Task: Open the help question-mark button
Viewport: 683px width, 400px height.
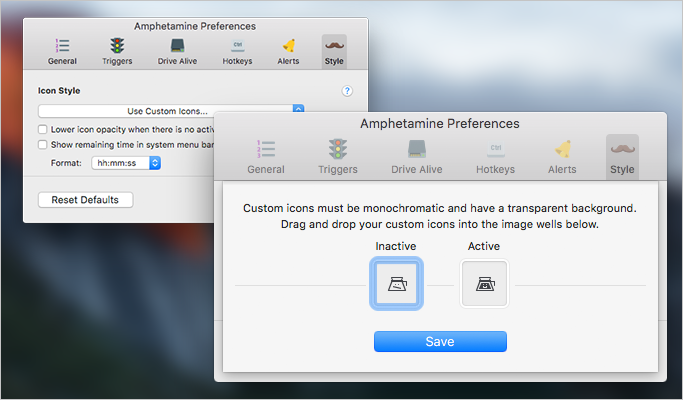Action: [347, 91]
